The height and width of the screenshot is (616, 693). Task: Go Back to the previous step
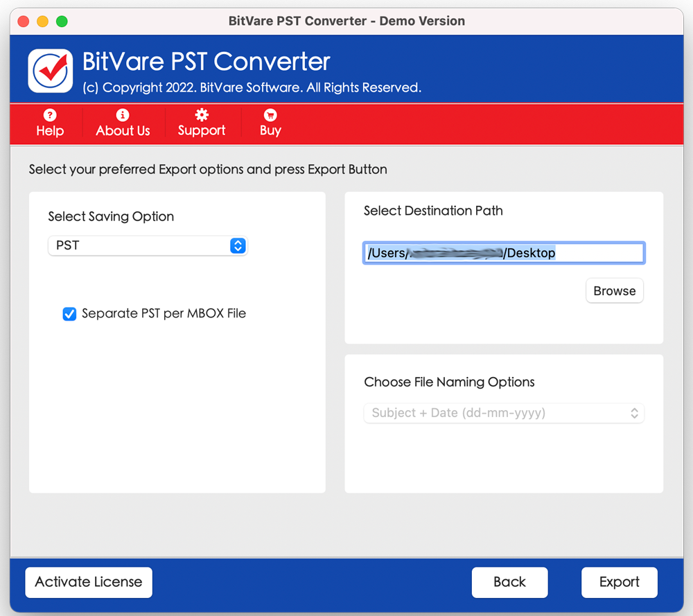click(509, 582)
